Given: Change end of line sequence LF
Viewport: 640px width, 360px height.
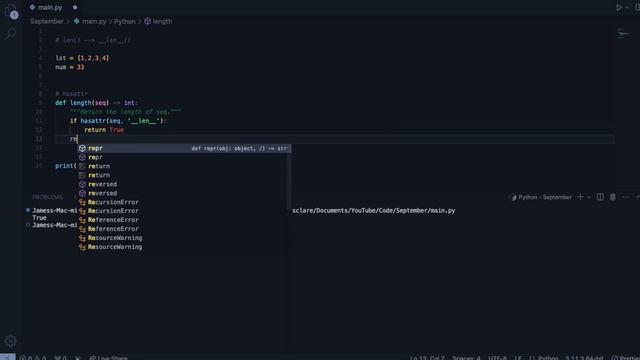Looking at the screenshot, I should [x=518, y=358].
